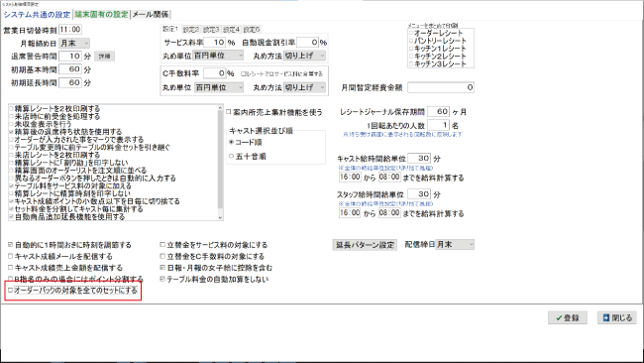Screen dimensions: 644x363
Task: Toggle オーダーレシート in the print list
Action: pyautogui.click(x=411, y=33)
